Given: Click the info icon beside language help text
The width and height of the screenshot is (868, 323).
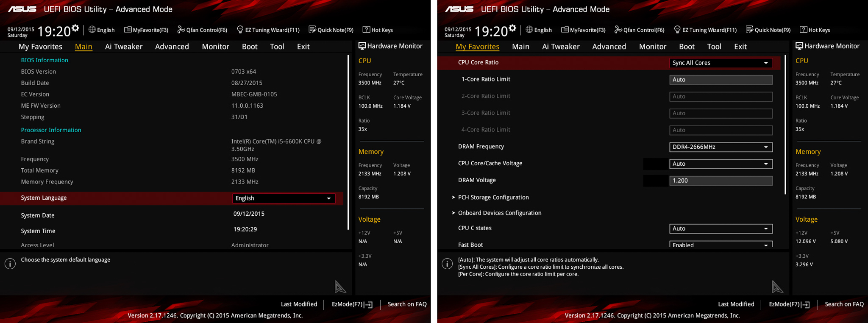Looking at the screenshot, I should click(x=10, y=264).
